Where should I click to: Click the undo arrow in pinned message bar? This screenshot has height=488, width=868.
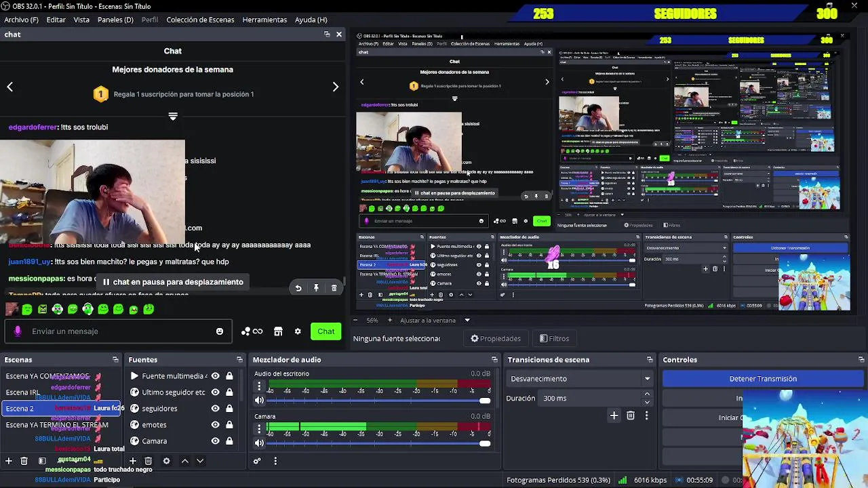coord(298,288)
